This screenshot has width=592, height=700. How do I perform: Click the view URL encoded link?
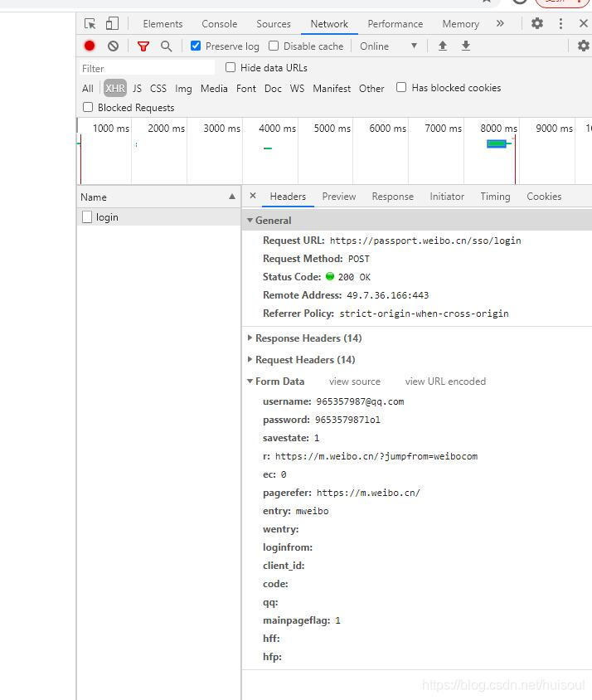[x=445, y=382]
